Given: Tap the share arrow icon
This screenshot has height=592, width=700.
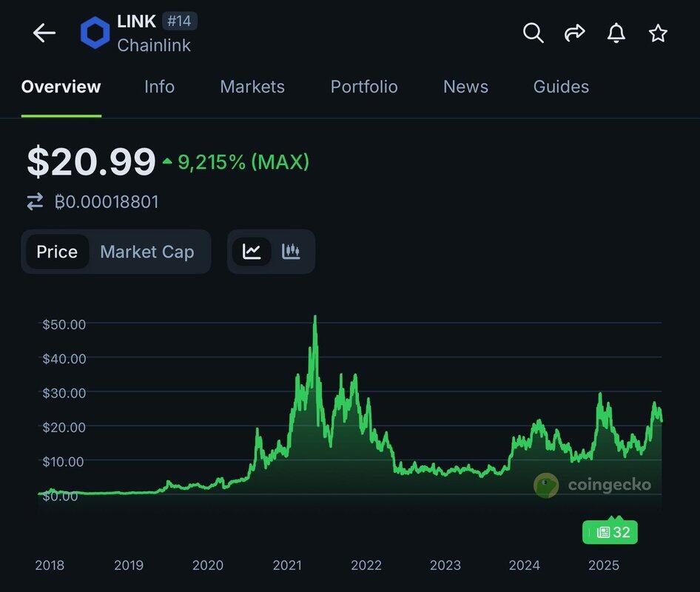Looking at the screenshot, I should click(574, 33).
